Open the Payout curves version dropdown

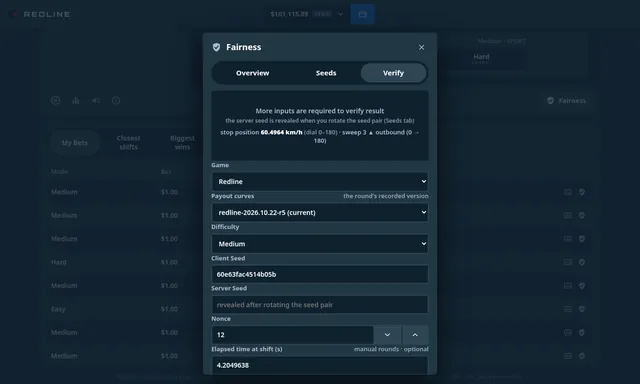coord(320,213)
